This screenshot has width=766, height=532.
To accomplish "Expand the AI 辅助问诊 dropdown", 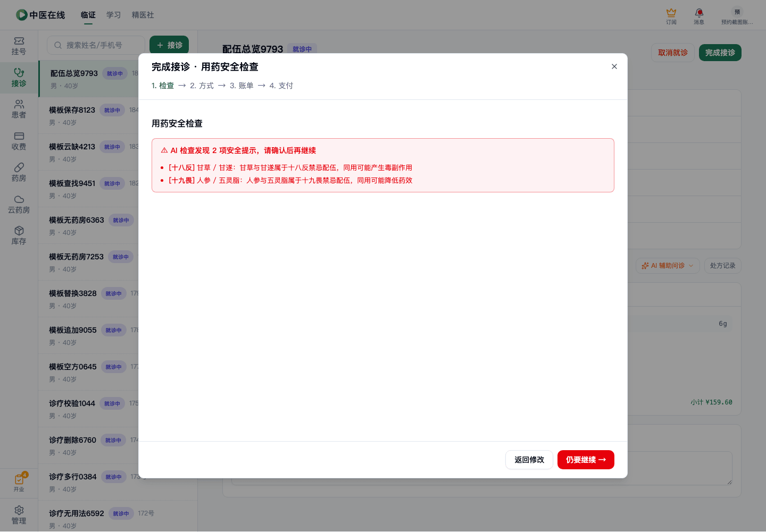I will [x=668, y=266].
